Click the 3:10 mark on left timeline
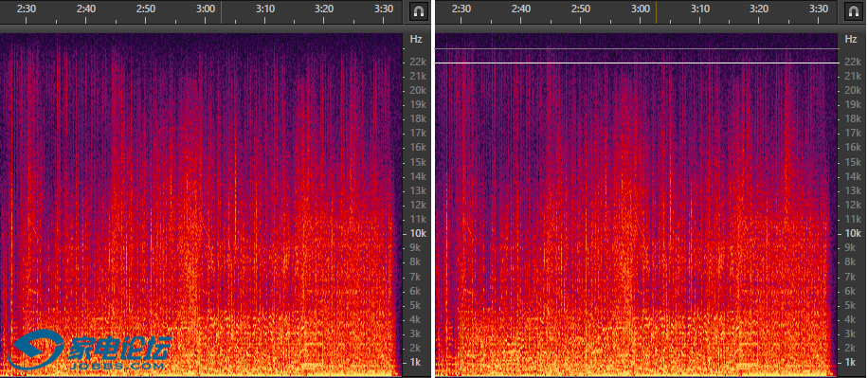868x378 pixels. click(x=264, y=9)
